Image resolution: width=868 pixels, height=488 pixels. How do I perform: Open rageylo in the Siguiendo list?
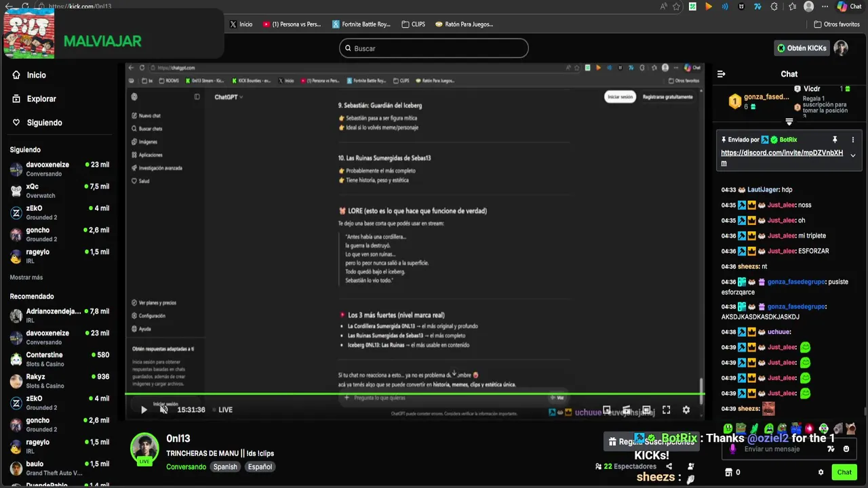pos(60,256)
